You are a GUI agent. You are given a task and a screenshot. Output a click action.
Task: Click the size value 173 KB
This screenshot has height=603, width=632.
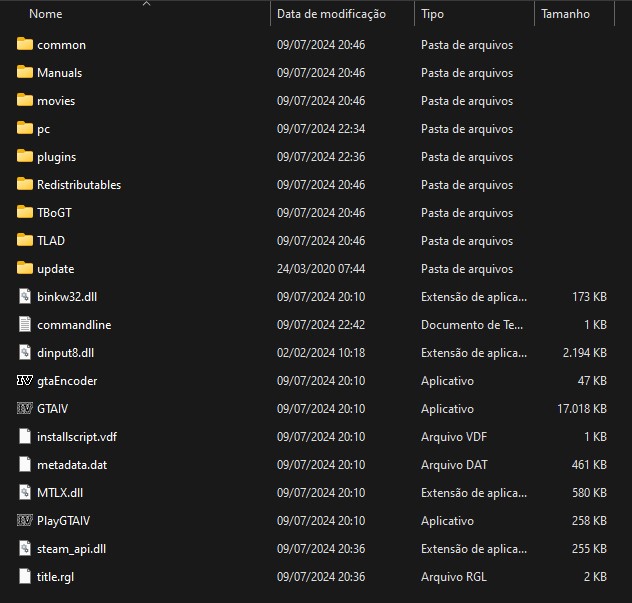click(x=589, y=297)
